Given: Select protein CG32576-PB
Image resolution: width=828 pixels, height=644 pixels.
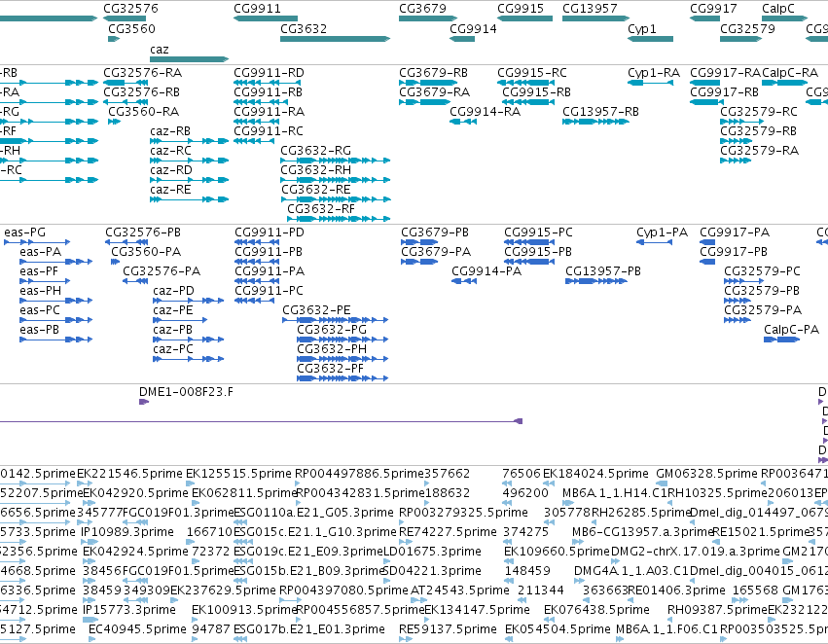Looking at the screenshot, I should point(126,242).
